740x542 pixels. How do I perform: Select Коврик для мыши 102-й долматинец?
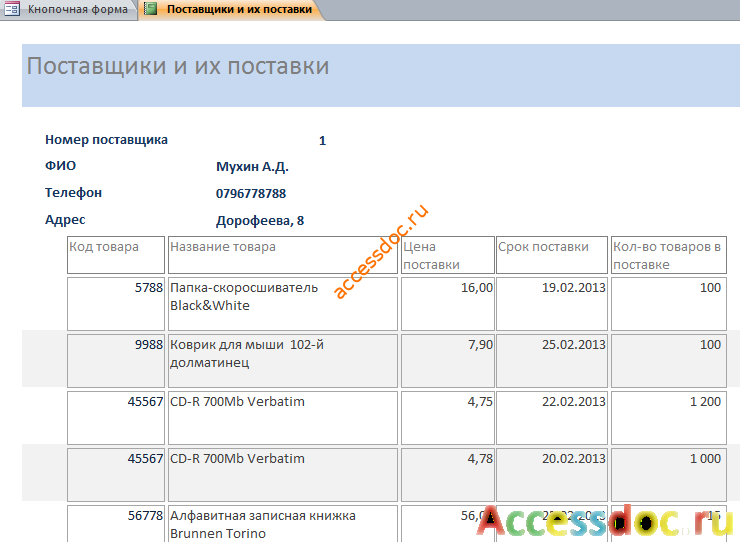tap(283, 361)
